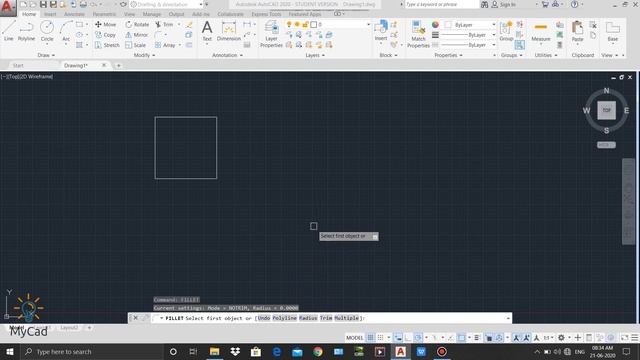Open the Annotate ribbon tab
This screenshot has height=360, width=640.
[74, 14]
